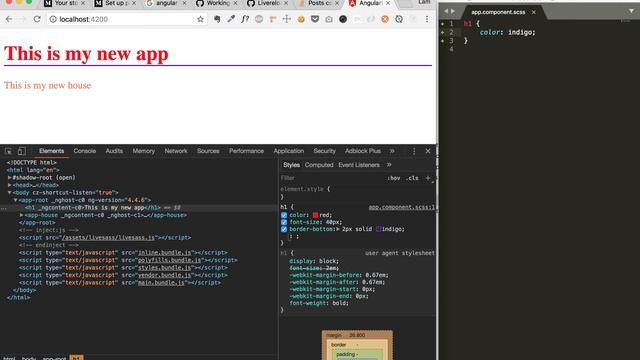Click the 'color: indigo;' line in editor

[x=507, y=32]
